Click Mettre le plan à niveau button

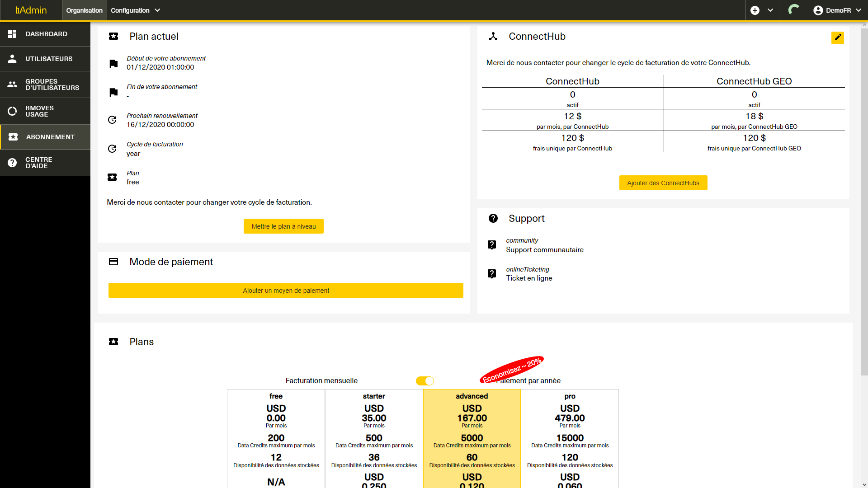[283, 226]
